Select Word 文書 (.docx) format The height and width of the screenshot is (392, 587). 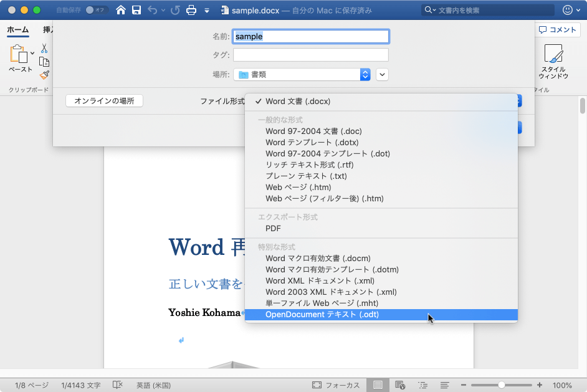pyautogui.click(x=381, y=102)
